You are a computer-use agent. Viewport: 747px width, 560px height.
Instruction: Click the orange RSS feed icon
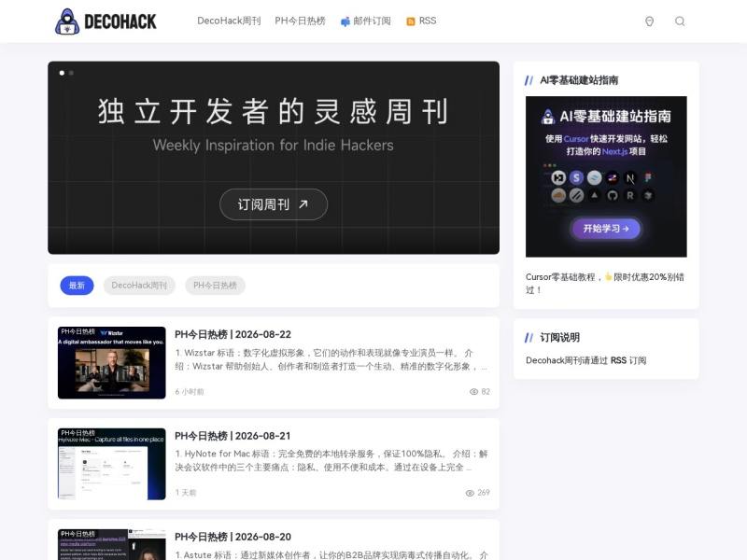pos(410,21)
